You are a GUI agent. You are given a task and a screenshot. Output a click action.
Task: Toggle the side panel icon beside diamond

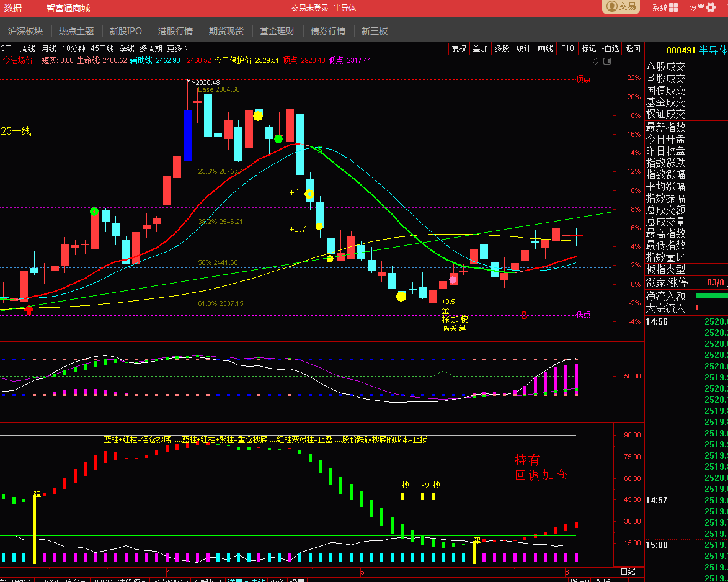607,61
